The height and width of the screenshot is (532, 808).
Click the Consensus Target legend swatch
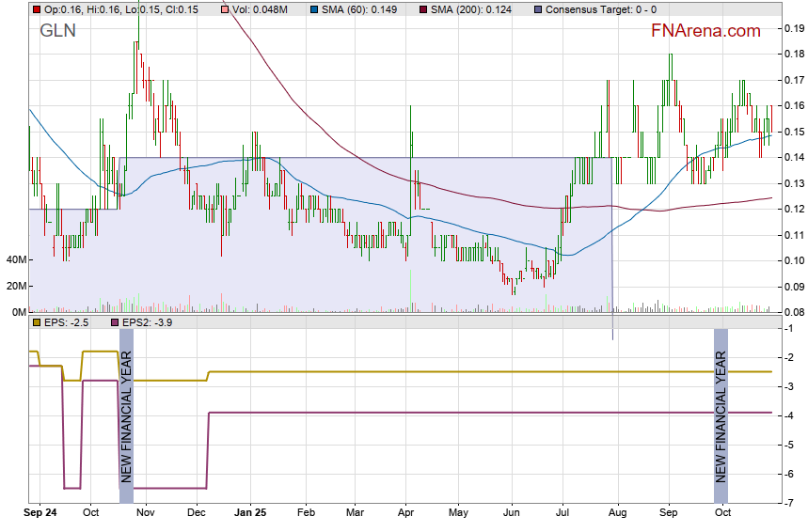[537, 9]
